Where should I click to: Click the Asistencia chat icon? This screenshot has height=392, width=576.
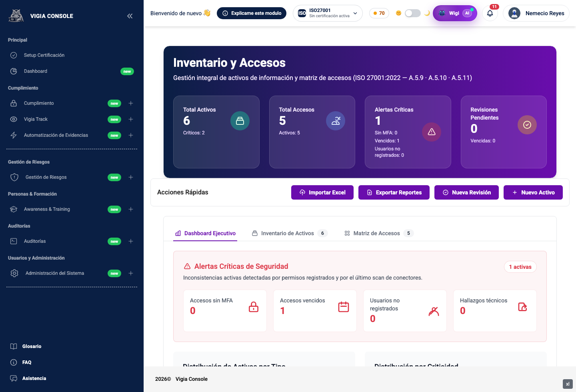[x=14, y=378]
